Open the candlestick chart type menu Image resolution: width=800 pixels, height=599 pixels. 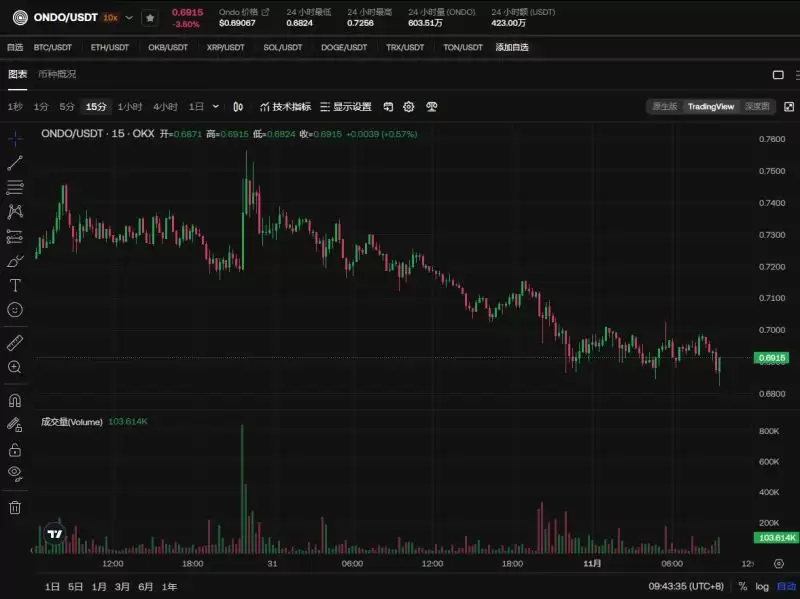coord(238,107)
